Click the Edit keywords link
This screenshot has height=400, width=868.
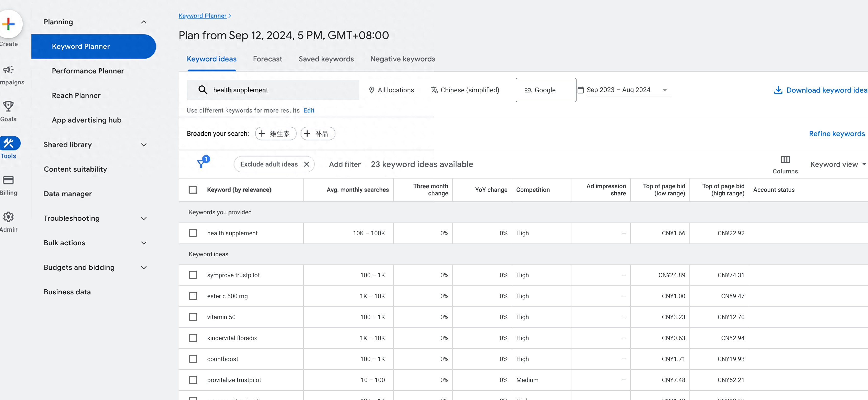click(309, 110)
